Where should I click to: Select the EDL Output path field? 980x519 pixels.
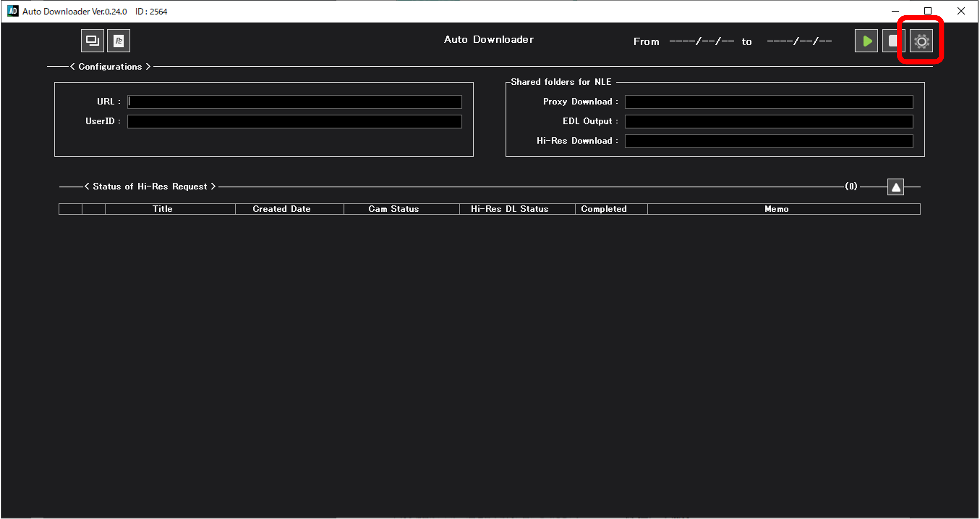768,121
